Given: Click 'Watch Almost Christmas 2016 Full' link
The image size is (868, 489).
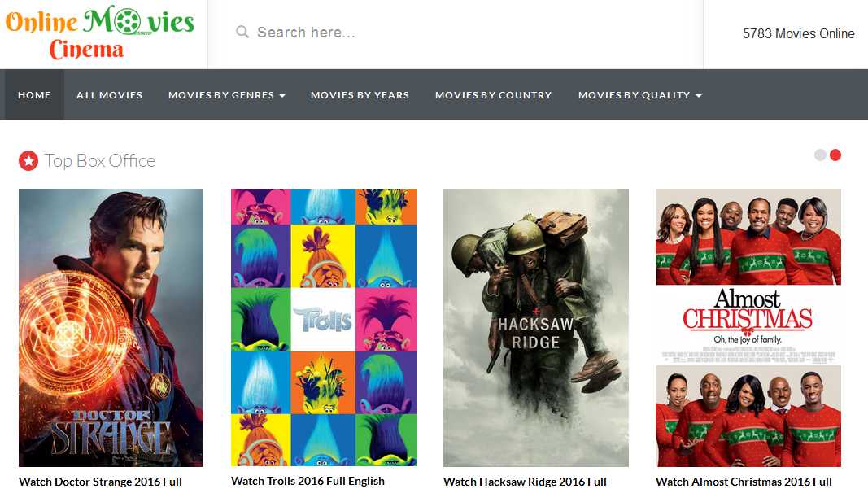Looking at the screenshot, I should 744,481.
